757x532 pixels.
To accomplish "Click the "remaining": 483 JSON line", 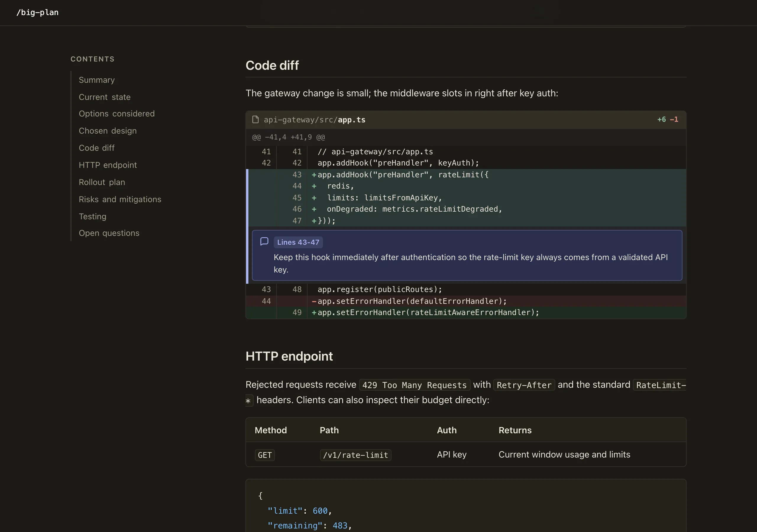I will click(310, 525).
